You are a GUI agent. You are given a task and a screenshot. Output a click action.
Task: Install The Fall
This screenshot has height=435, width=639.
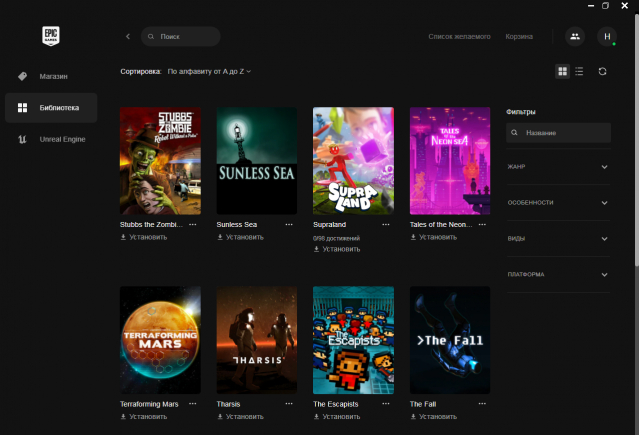[x=434, y=417]
